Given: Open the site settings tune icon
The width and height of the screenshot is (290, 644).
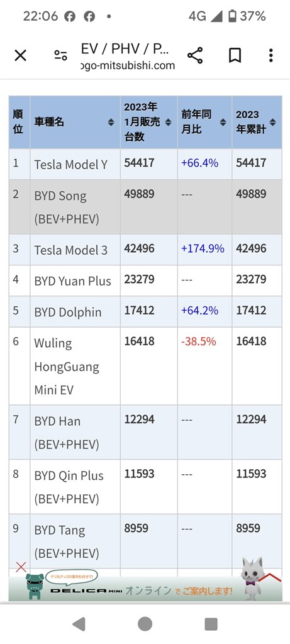Looking at the screenshot, I should (x=61, y=55).
